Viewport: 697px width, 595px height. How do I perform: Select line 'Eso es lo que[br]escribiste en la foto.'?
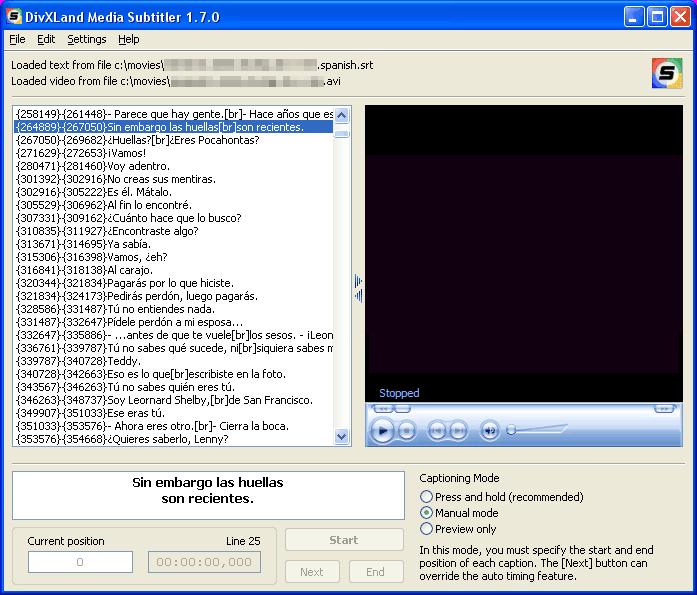(174, 374)
